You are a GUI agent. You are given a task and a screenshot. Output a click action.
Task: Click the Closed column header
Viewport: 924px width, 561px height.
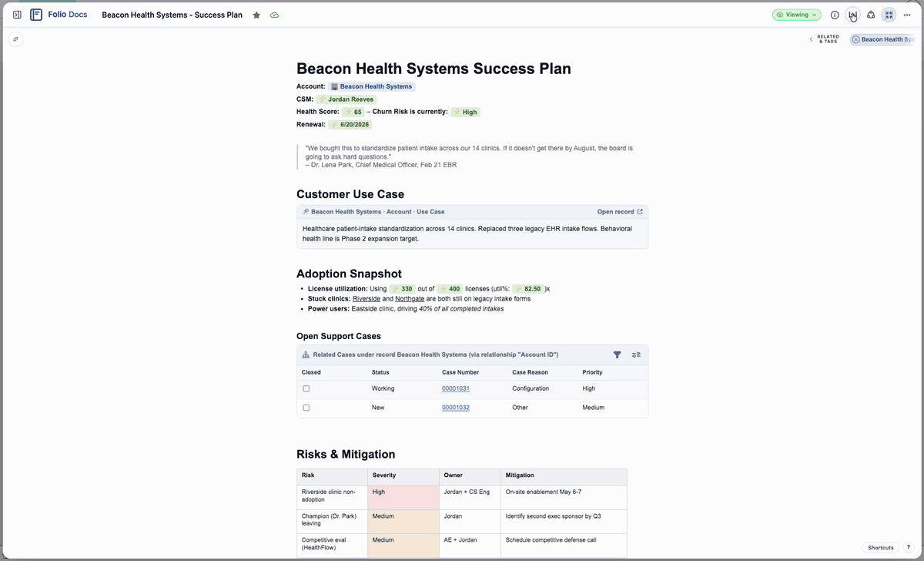coord(311,372)
